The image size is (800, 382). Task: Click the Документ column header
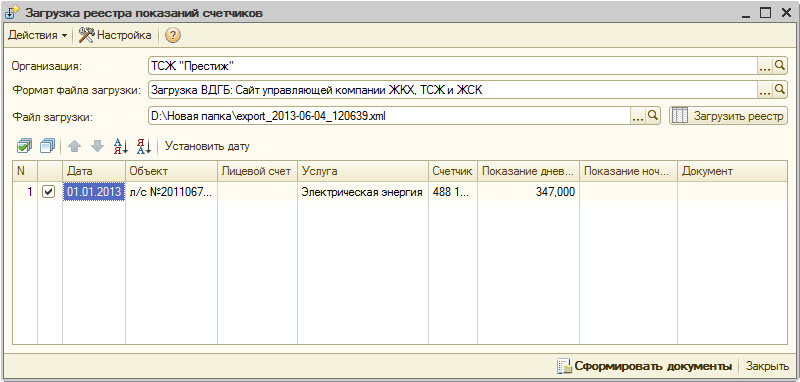[732, 171]
